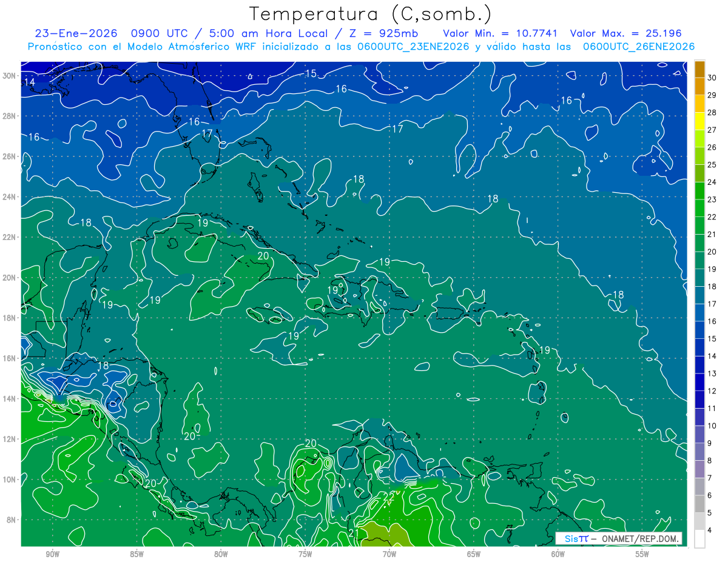Click the valid-until time '0600UTC_26ENE2026'
This screenshot has height=562, width=728.
pos(638,47)
